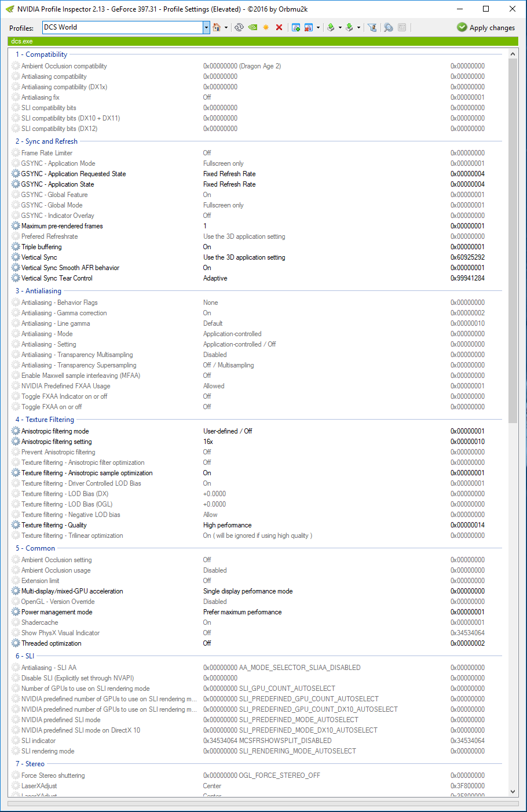Click the 6 - SLI group header
Viewport: 527px width, 812px height.
(x=25, y=656)
